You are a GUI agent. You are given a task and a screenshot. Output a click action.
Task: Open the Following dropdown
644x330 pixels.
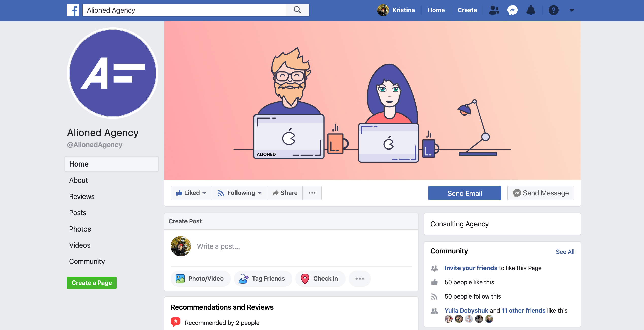239,193
